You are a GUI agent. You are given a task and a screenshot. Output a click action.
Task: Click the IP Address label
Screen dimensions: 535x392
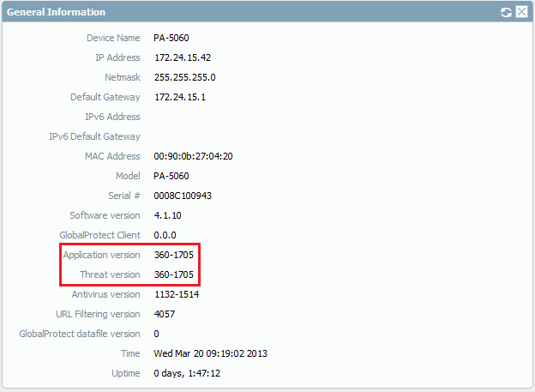[x=117, y=57]
